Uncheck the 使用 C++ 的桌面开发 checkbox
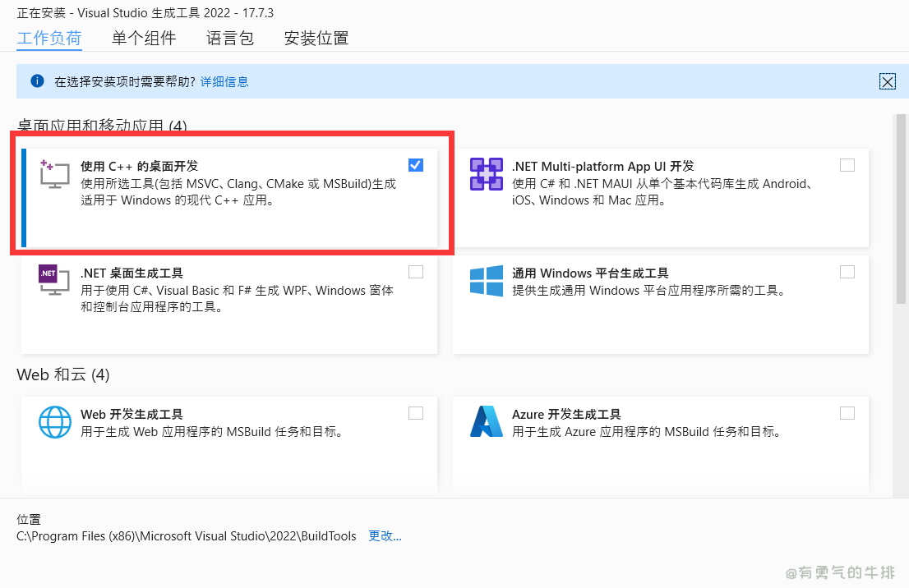The image size is (909, 588). [416, 165]
